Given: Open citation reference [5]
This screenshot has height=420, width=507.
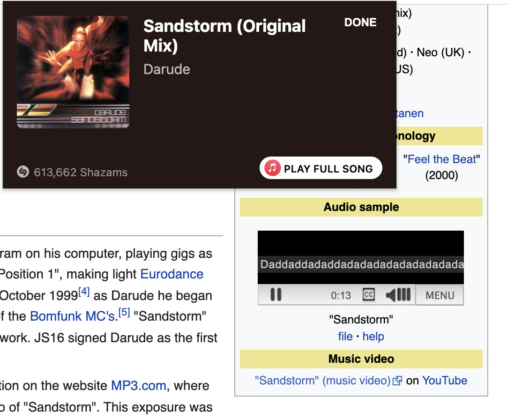Looking at the screenshot, I should (x=124, y=312).
